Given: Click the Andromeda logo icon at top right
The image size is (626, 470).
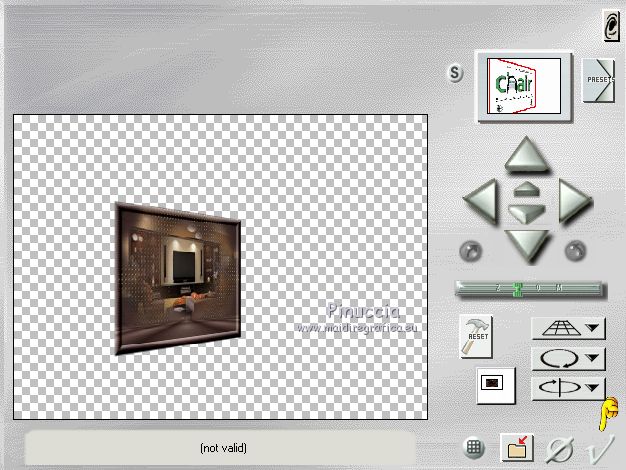Looking at the screenshot, I should [611, 26].
